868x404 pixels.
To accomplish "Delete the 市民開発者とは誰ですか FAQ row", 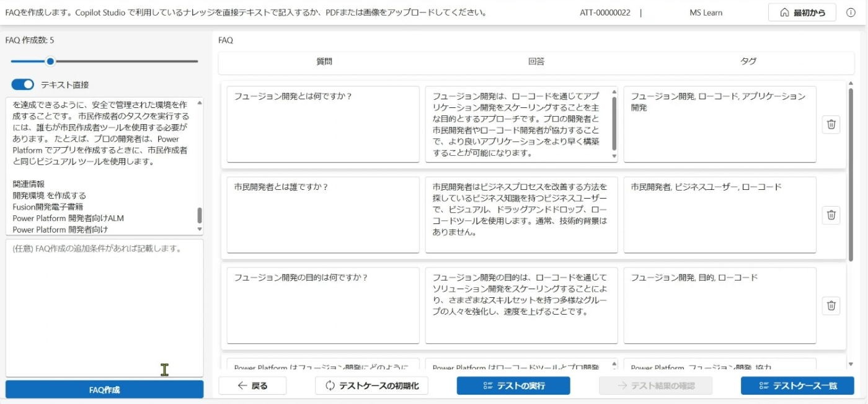I will pyautogui.click(x=831, y=215).
